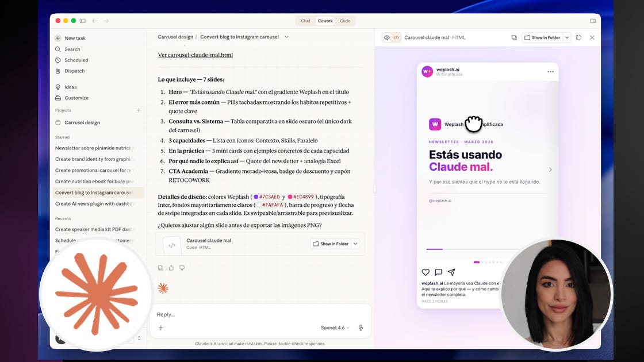Start voice input with microphone icon

click(x=361, y=328)
